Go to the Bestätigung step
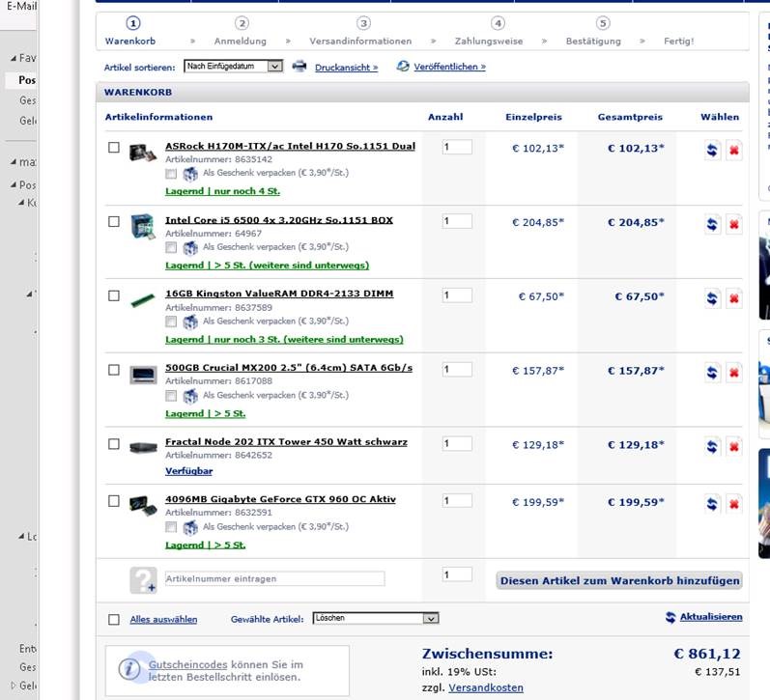The image size is (770, 700). (593, 32)
